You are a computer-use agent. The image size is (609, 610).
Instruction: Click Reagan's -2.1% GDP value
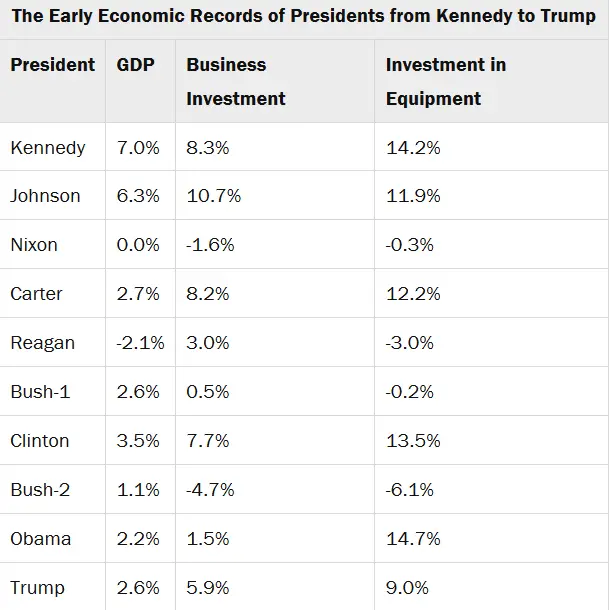point(138,343)
